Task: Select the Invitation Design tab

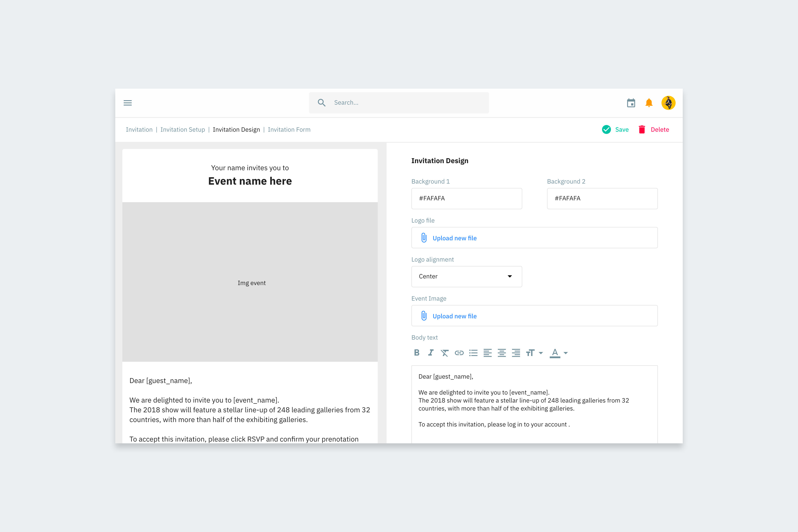Action: tap(236, 130)
